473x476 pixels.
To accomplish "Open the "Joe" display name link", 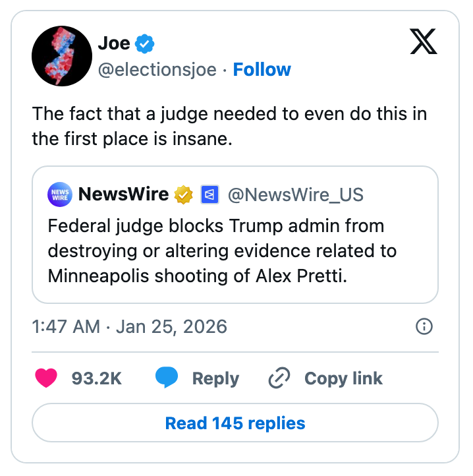I will coord(114,44).
